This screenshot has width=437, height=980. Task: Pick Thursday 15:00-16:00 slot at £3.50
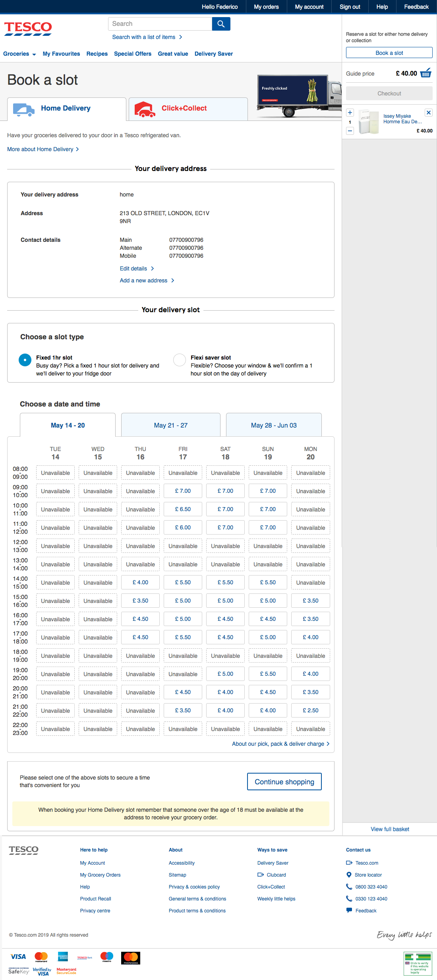click(x=140, y=601)
